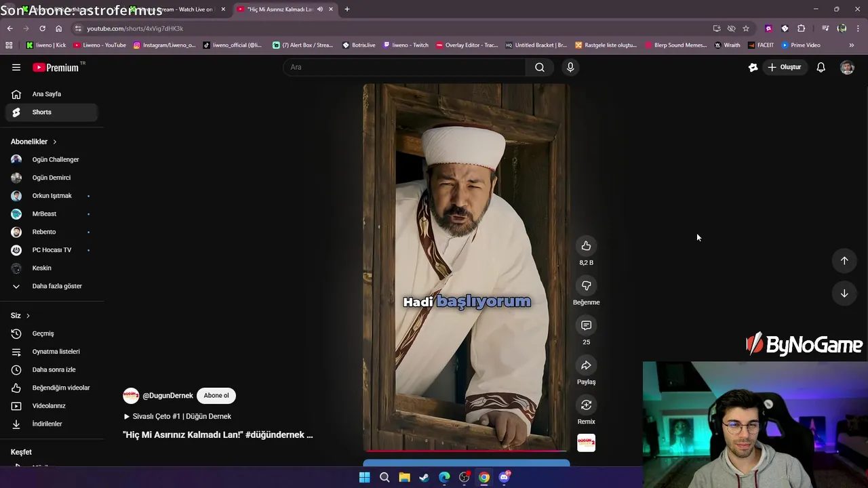The width and height of the screenshot is (868, 488).
Task: Open the @DugunDernek channel link
Action: point(167,396)
